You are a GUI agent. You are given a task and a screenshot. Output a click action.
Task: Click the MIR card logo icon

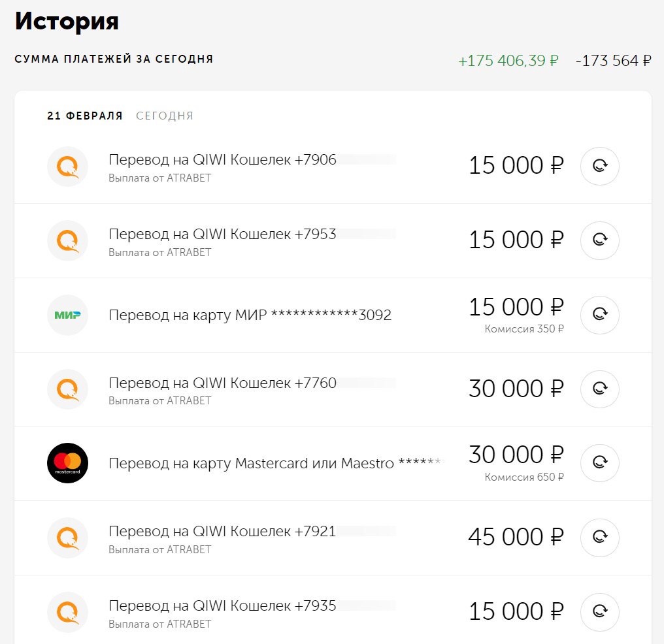point(68,315)
